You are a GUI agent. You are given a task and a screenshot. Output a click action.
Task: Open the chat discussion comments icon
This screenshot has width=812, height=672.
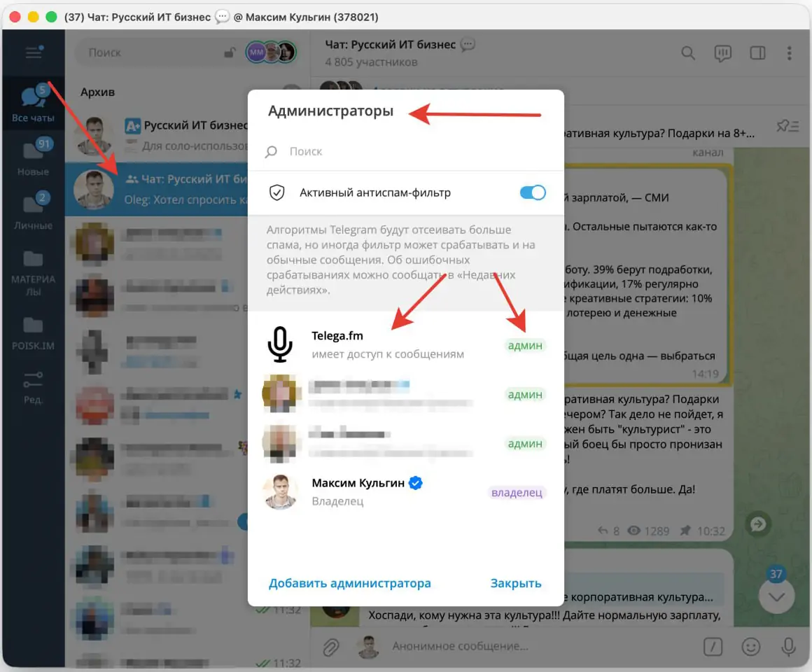point(722,53)
